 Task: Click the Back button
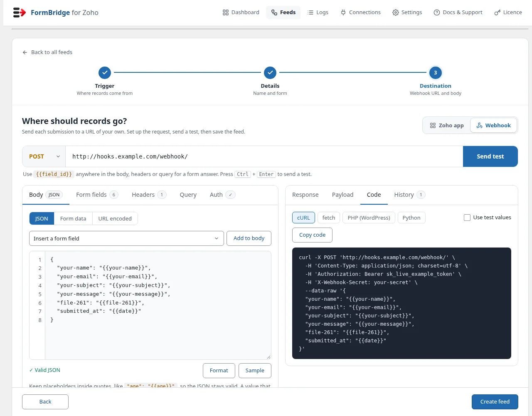click(x=45, y=402)
